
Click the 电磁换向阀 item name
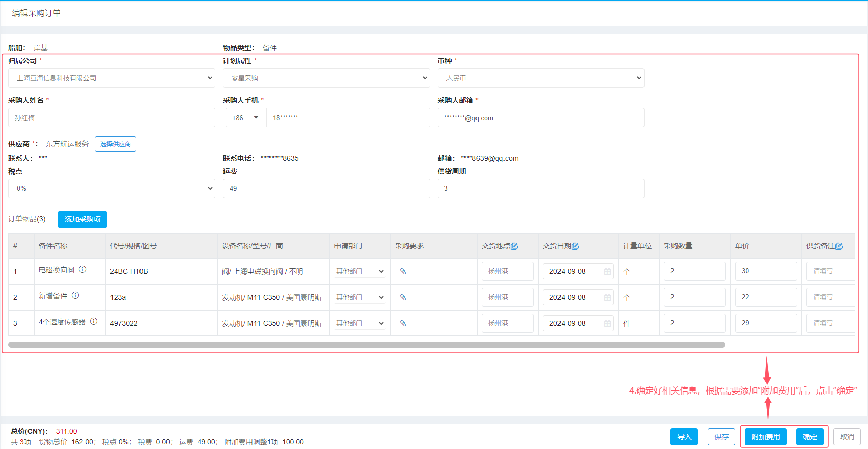click(x=57, y=270)
